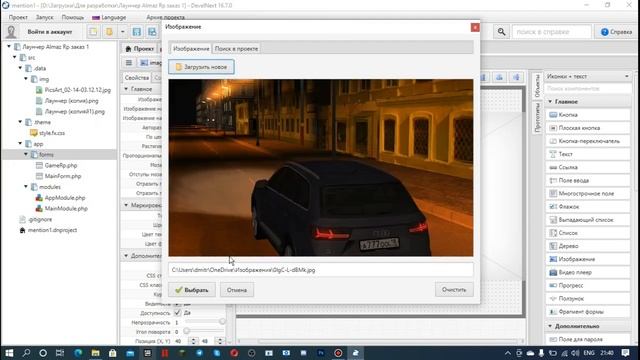
Task: Click the save toolbar icon
Action: [137, 32]
